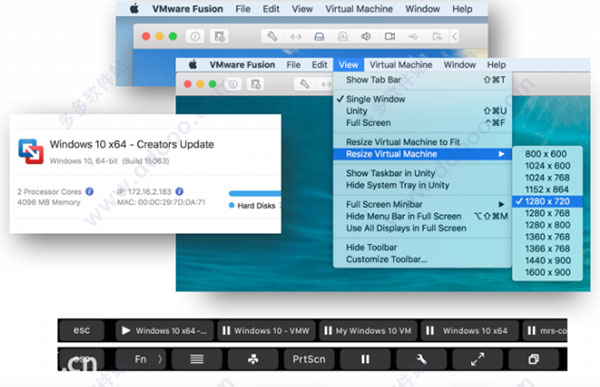This screenshot has width=600, height=387.
Task: Close the open View menu in front window
Action: point(348,65)
